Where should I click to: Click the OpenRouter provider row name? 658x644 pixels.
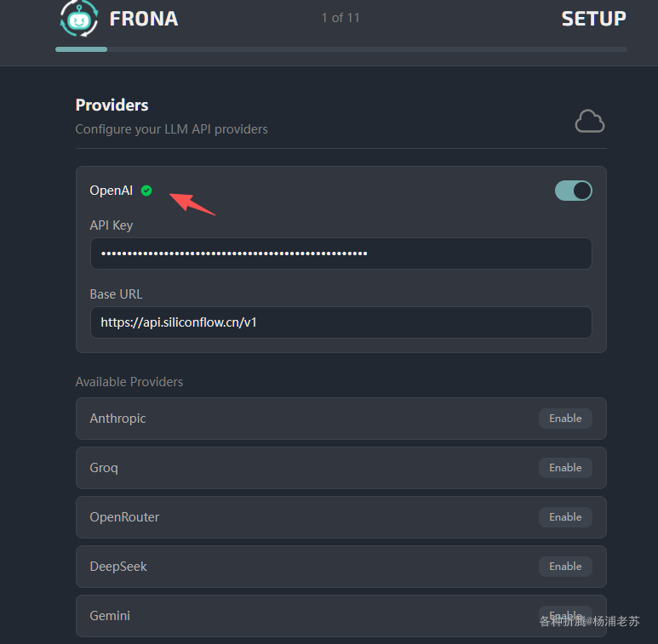pos(124,517)
